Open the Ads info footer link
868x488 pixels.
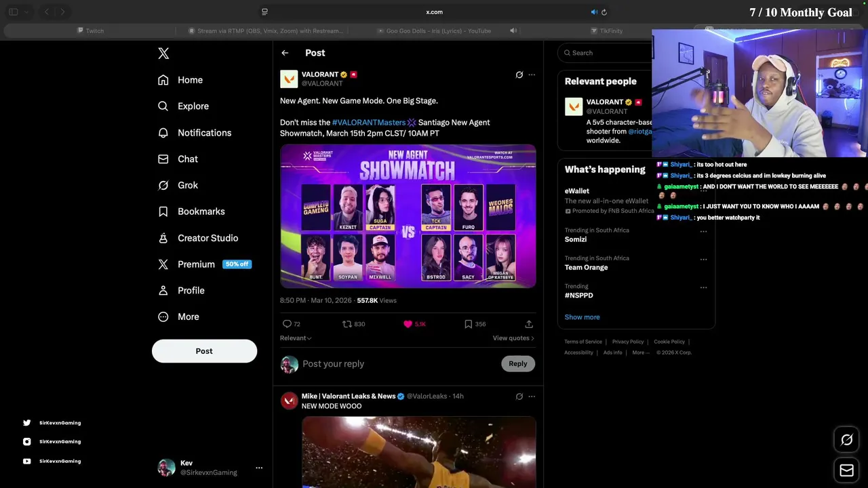coord(612,352)
